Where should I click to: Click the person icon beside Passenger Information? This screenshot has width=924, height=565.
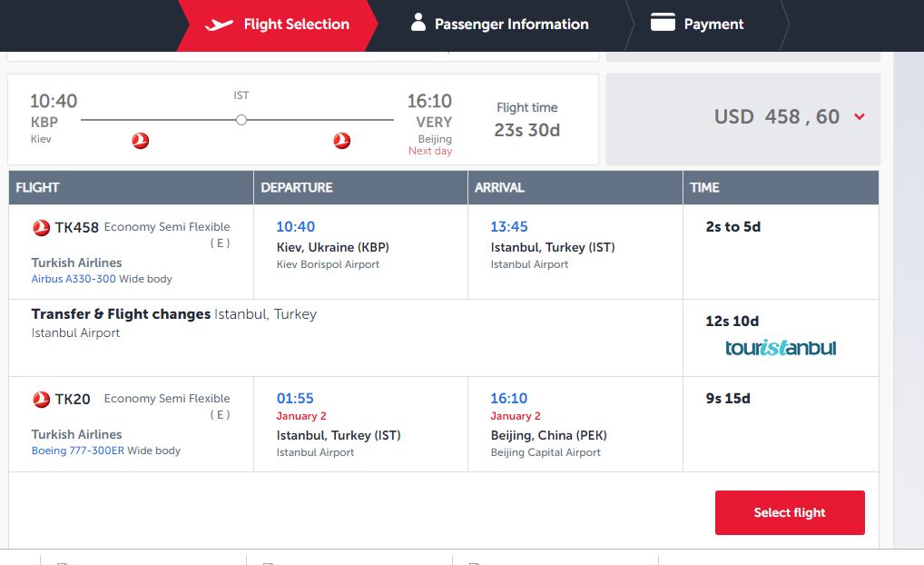click(418, 23)
